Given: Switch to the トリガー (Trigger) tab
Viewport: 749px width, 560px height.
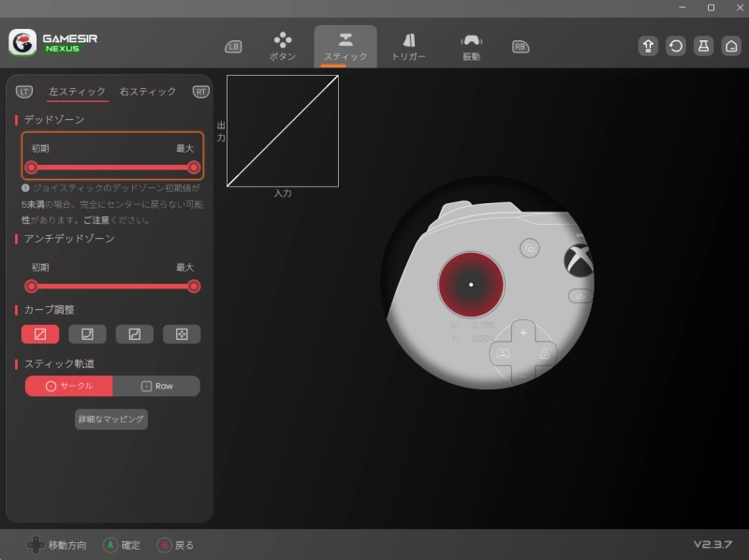Looking at the screenshot, I should 408,46.
